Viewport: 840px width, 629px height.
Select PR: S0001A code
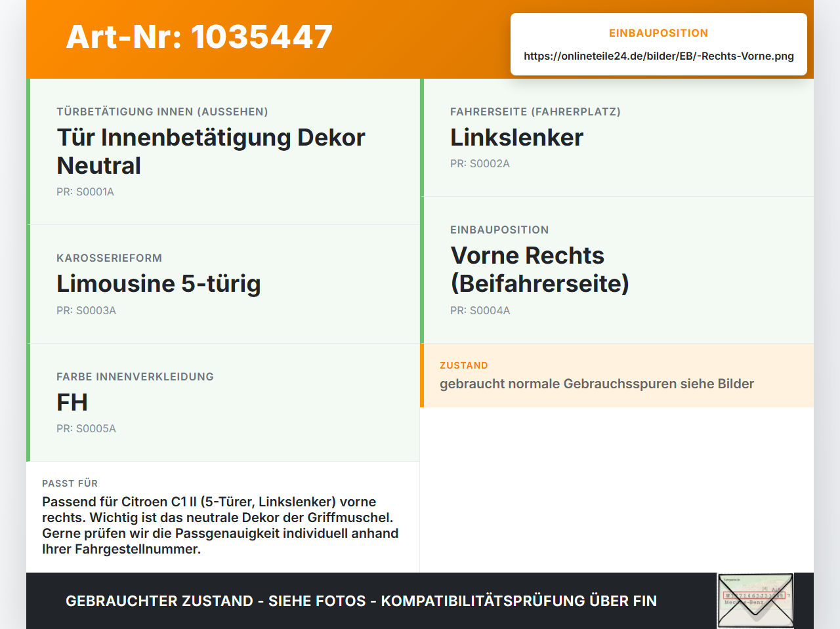(85, 192)
